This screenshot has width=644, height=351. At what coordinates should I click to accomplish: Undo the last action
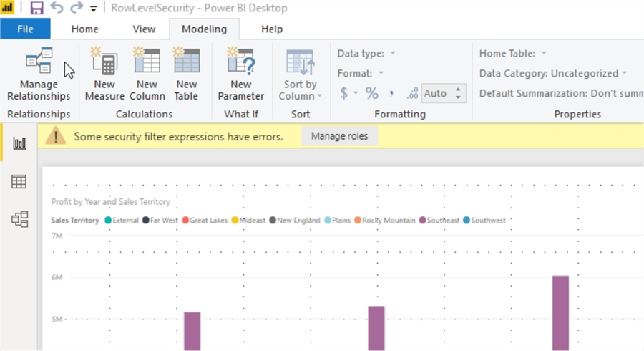click(x=57, y=8)
